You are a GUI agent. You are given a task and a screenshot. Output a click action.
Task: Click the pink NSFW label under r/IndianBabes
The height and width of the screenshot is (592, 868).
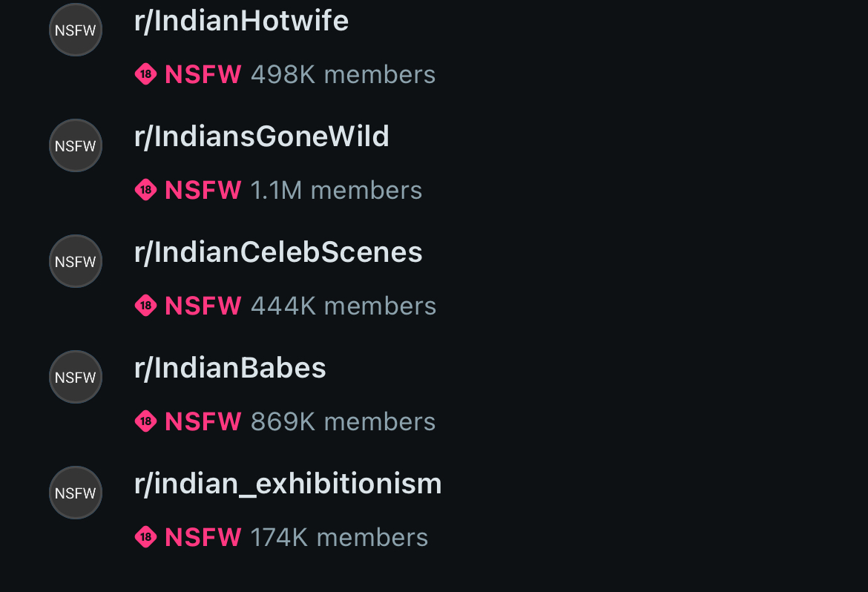[x=203, y=421]
